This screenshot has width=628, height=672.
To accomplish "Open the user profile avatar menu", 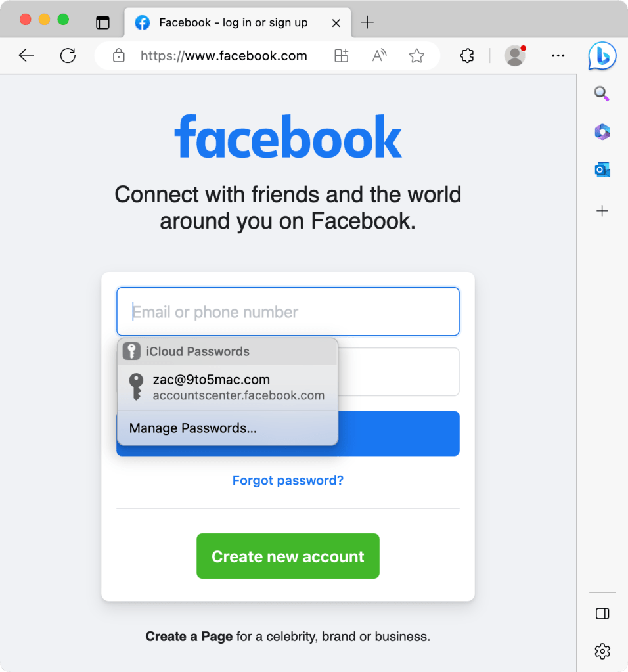I will [515, 56].
